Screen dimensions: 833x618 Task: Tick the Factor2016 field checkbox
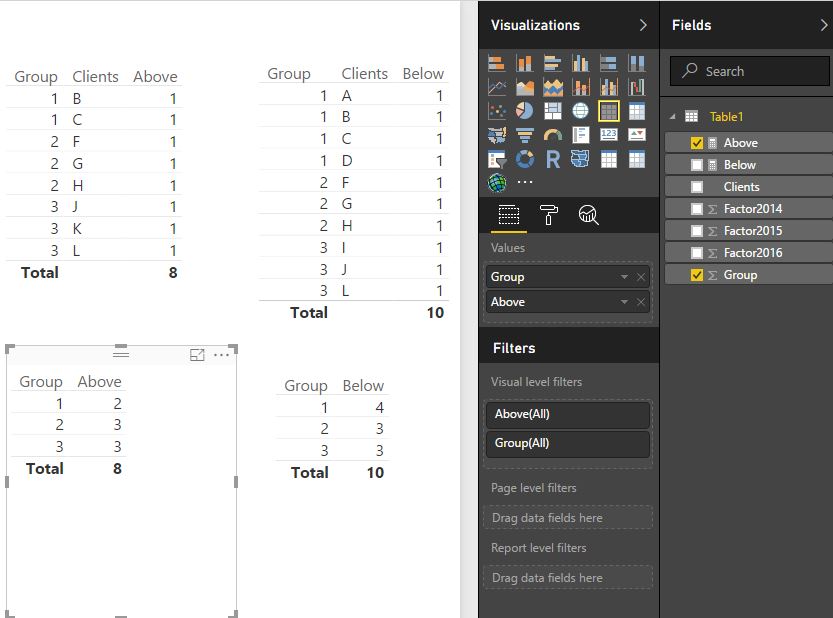pyautogui.click(x=696, y=253)
